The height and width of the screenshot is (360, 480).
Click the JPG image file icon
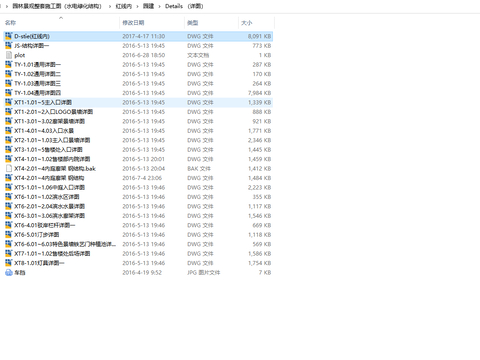click(x=9, y=272)
